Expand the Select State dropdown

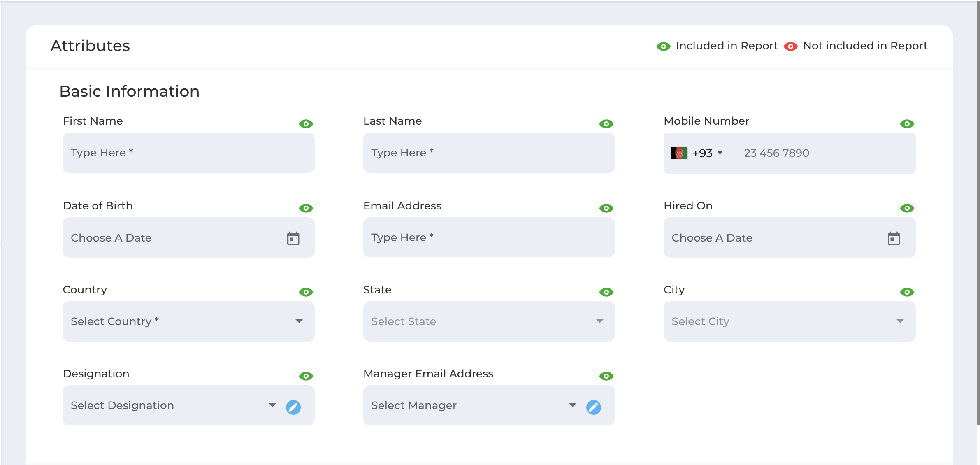click(x=489, y=321)
